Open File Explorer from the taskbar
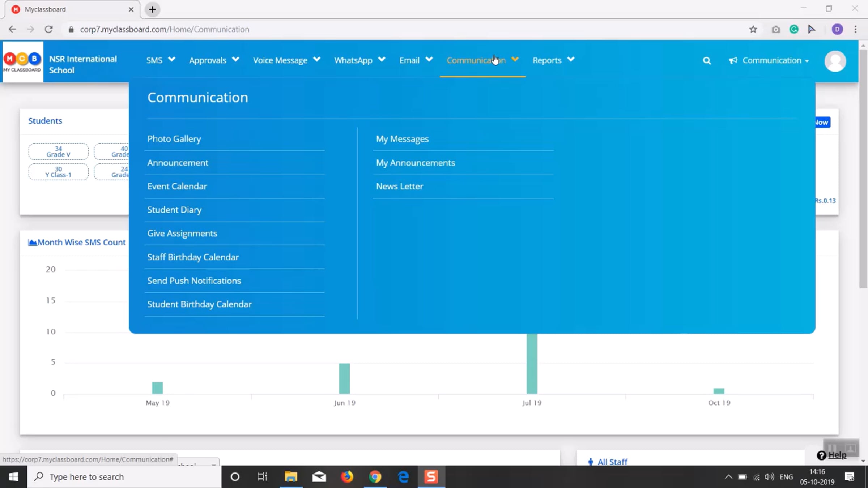The width and height of the screenshot is (868, 488). point(291,477)
